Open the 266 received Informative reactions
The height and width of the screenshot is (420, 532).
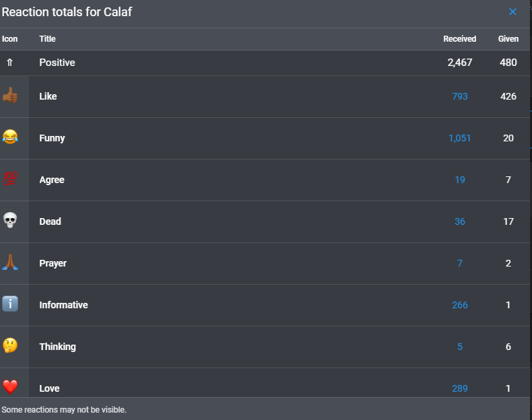point(460,305)
